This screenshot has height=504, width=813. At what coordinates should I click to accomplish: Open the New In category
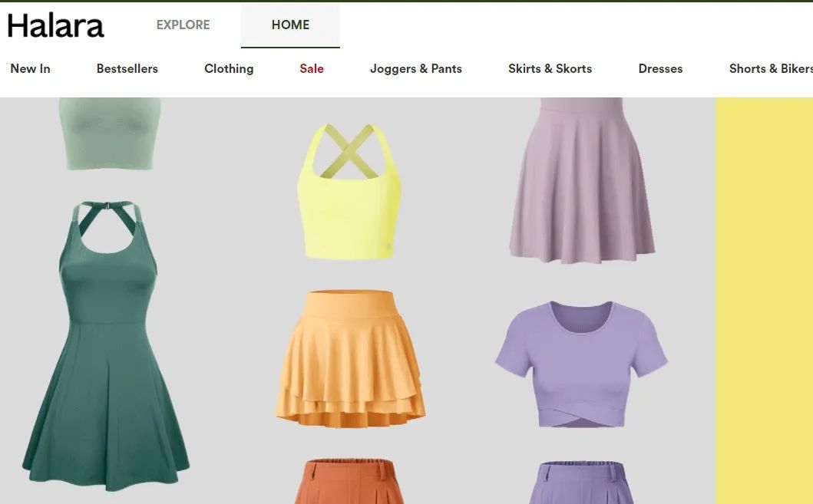(30, 68)
